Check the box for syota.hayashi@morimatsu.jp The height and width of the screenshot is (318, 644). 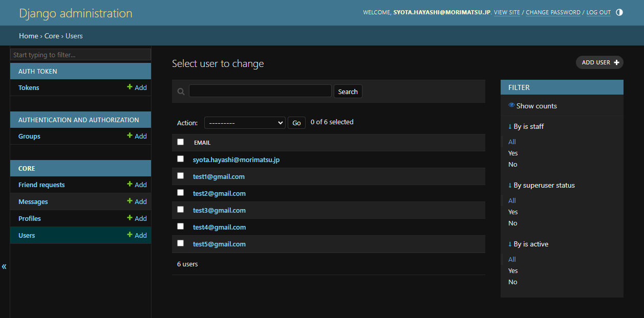180,159
